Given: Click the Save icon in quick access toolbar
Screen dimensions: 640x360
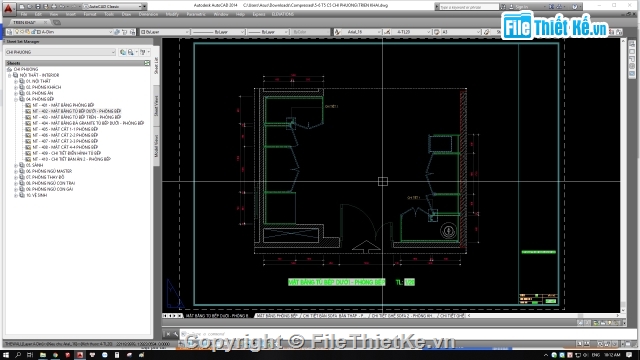Looking at the screenshot, I should [38, 7].
